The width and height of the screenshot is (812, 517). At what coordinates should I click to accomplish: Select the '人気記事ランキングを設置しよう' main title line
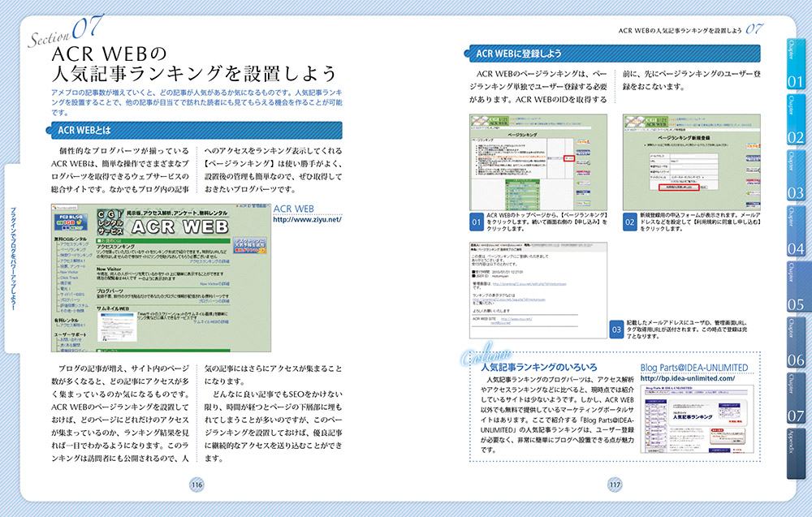195,74
